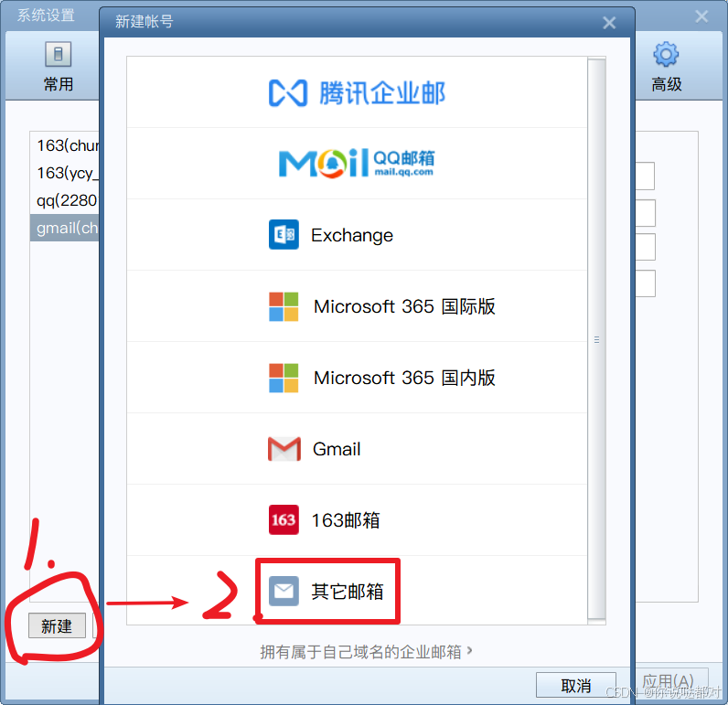Close the 新建帐号 dialog
The height and width of the screenshot is (705, 728).
(609, 23)
